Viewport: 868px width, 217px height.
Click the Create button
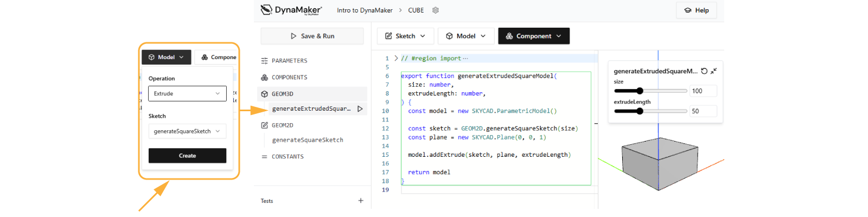tap(187, 156)
